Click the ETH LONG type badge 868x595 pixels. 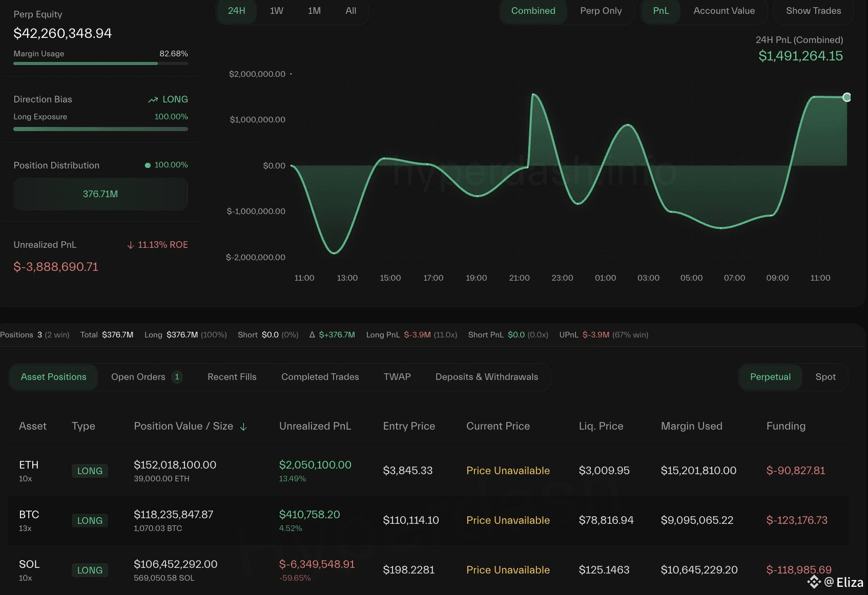click(x=90, y=471)
